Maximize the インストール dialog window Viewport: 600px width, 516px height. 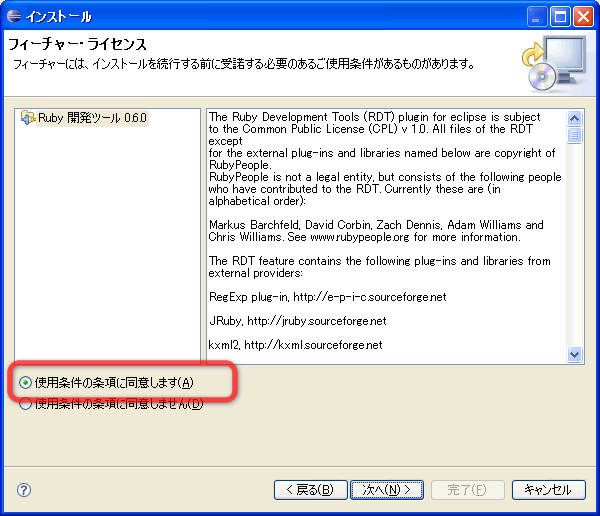tap(559, 16)
